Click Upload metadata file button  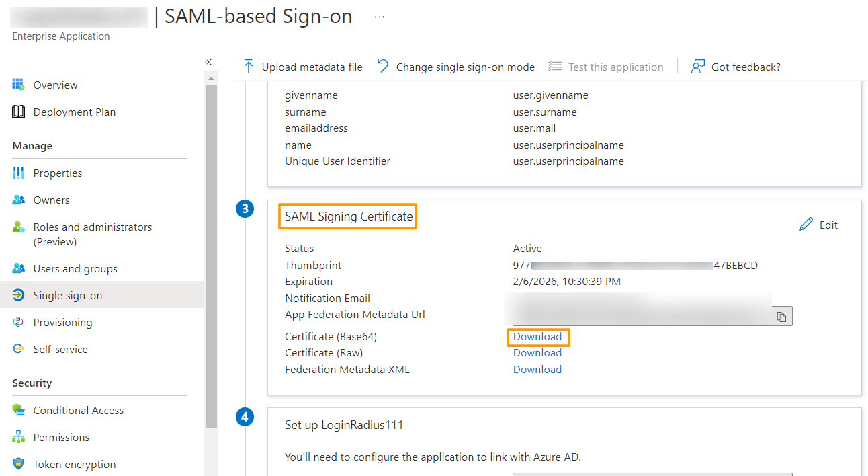click(303, 67)
